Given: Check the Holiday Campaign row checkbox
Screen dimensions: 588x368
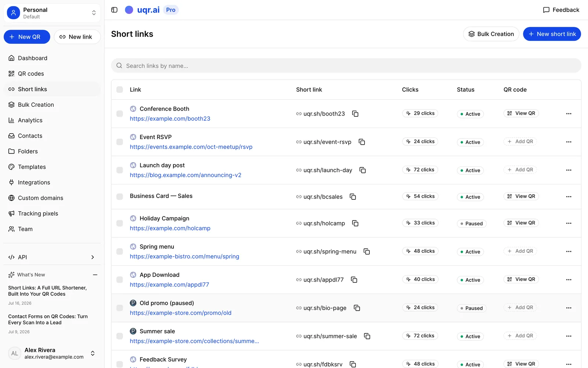Looking at the screenshot, I should pyautogui.click(x=120, y=223).
